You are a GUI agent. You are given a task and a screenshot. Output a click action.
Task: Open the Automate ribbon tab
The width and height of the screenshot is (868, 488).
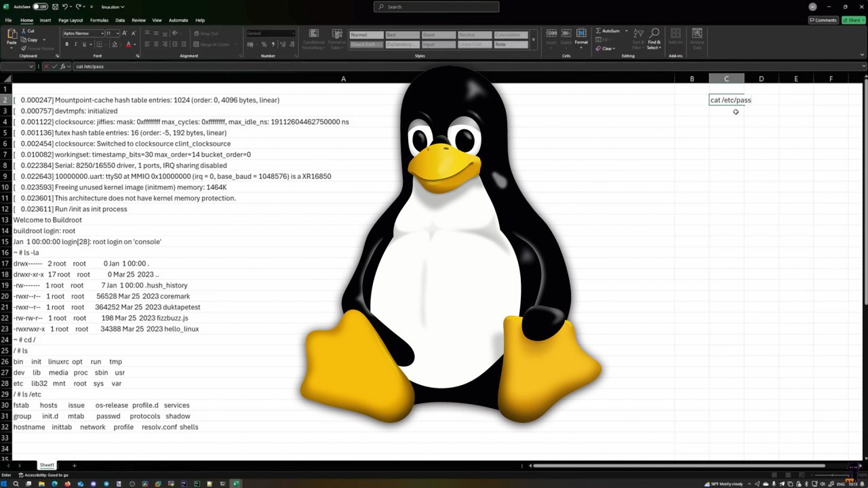tap(178, 20)
